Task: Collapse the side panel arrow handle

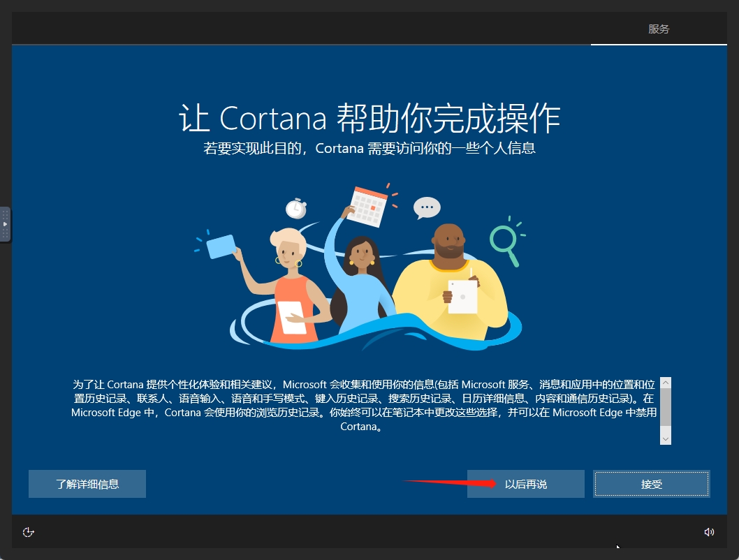Action: [4, 224]
